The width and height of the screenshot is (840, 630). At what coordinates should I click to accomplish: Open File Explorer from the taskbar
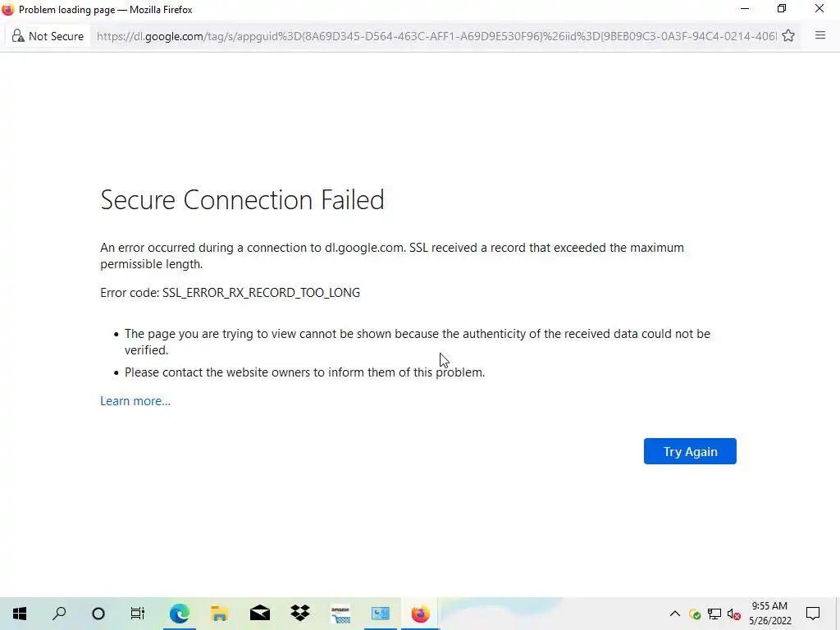pyautogui.click(x=219, y=614)
